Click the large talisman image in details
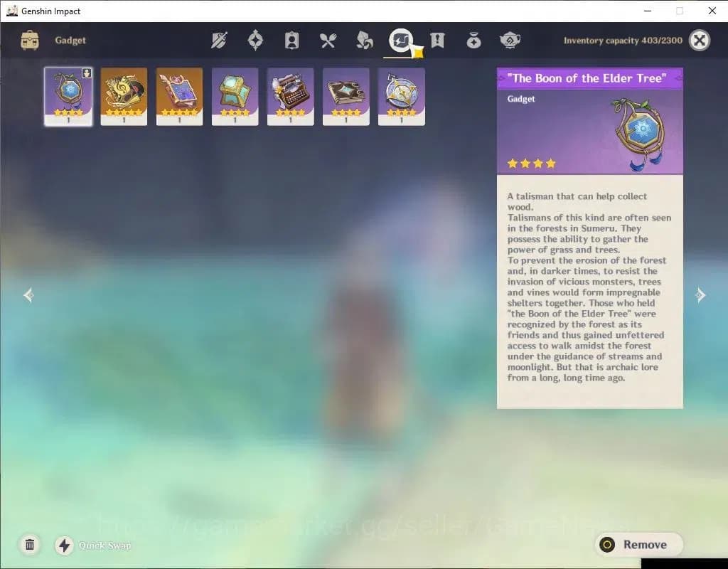This screenshot has width=728, height=569. point(640,133)
